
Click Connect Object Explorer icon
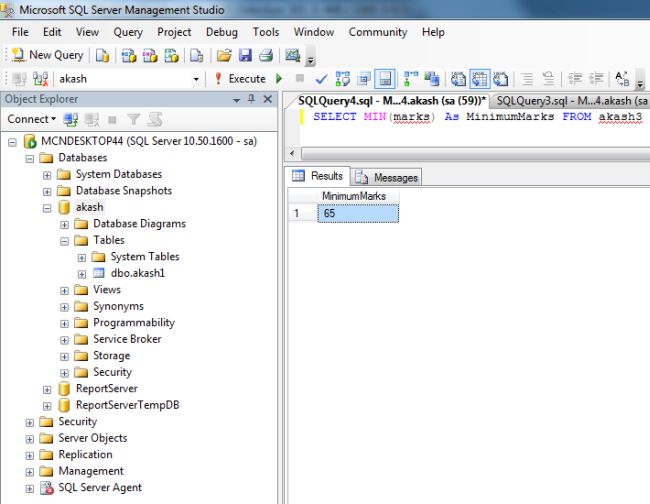(70, 120)
